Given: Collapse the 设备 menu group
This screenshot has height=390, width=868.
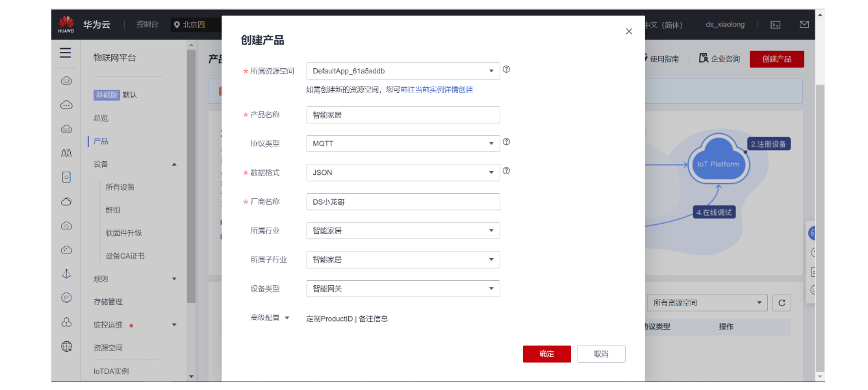Looking at the screenshot, I should click(174, 164).
